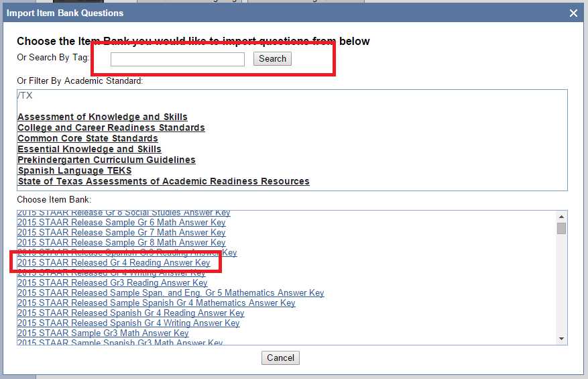588x379 pixels.
Task: Select Common Core State Standards
Action: 87,138
